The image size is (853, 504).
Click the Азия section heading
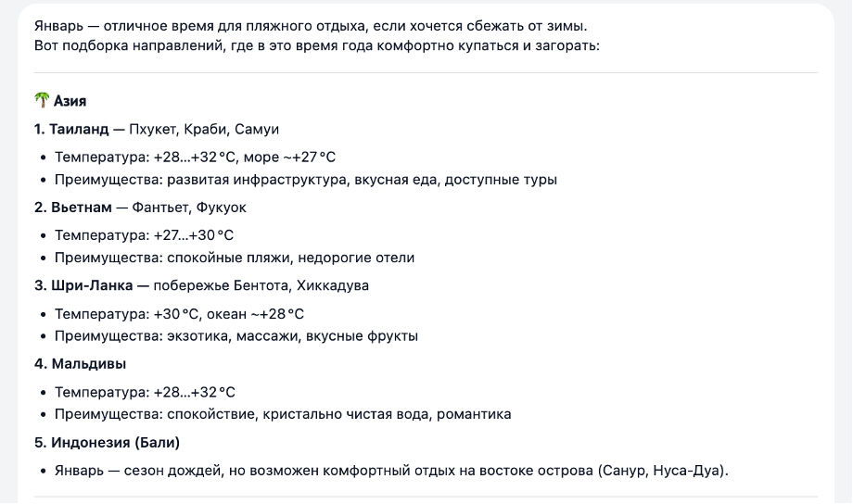(70, 101)
